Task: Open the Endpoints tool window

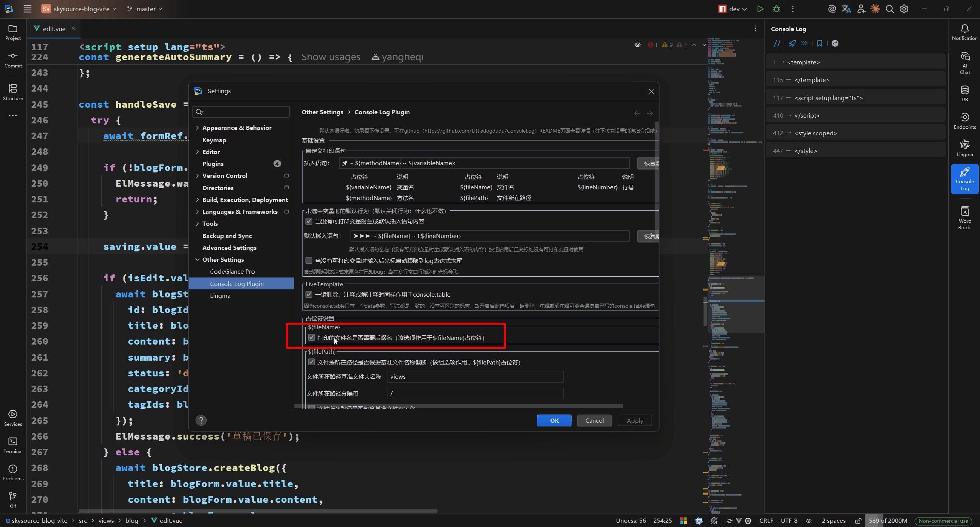Action: click(965, 121)
